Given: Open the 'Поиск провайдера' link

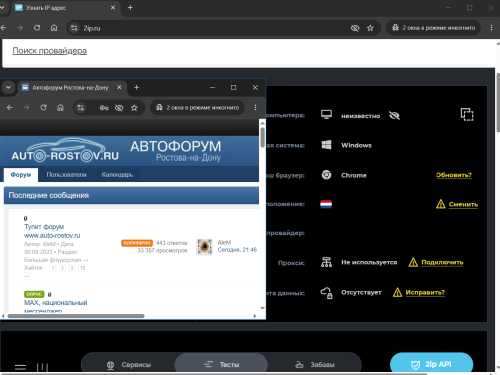Looking at the screenshot, I should [50, 51].
